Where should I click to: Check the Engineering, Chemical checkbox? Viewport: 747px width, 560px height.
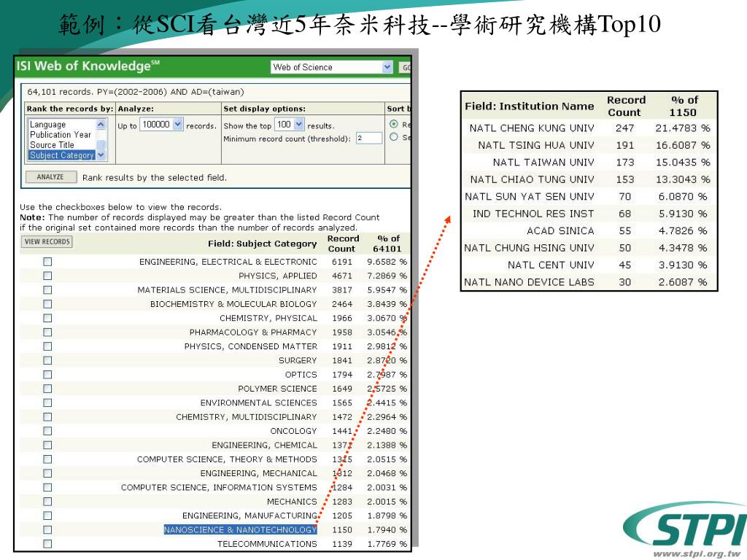[47, 445]
